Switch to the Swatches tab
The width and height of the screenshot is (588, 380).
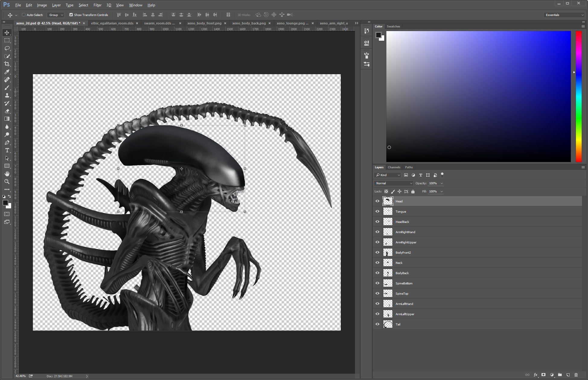tap(393, 26)
